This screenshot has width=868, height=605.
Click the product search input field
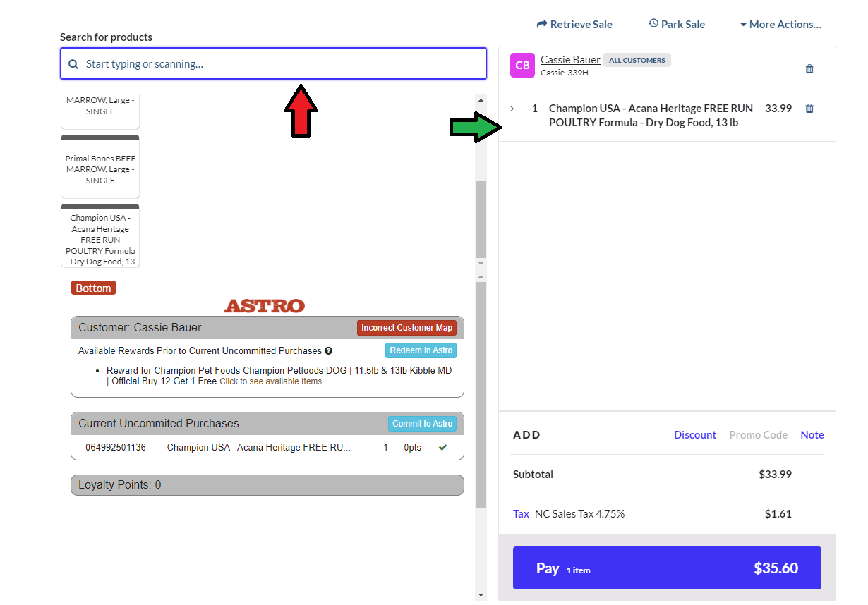[282, 64]
